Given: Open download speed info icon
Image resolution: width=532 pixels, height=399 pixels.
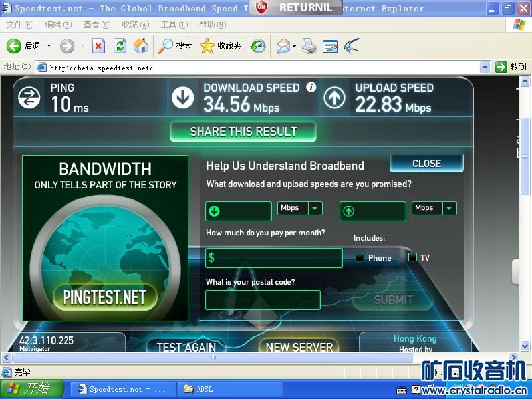Looking at the screenshot, I should point(311,87).
